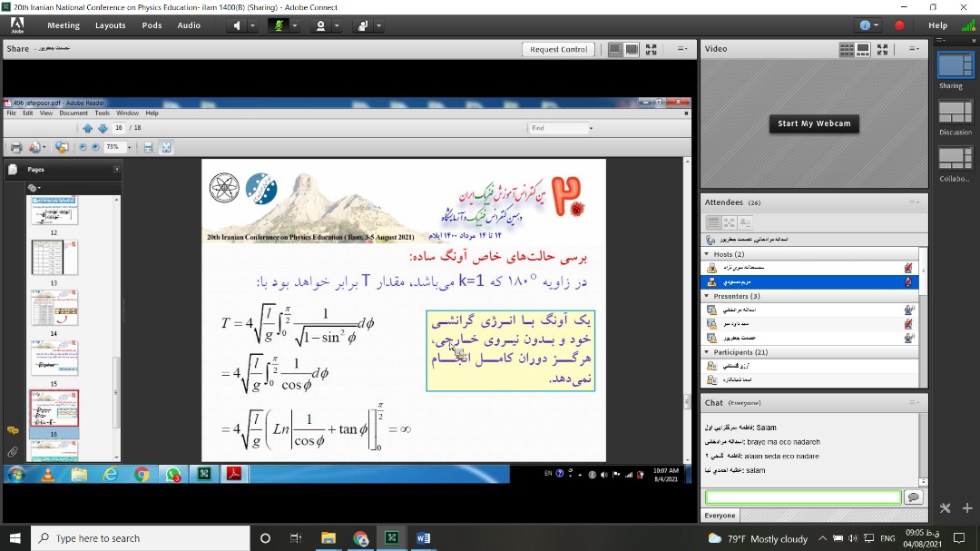Image resolution: width=980 pixels, height=551 pixels.
Task: Toggle the green microphone button
Action: (x=279, y=25)
